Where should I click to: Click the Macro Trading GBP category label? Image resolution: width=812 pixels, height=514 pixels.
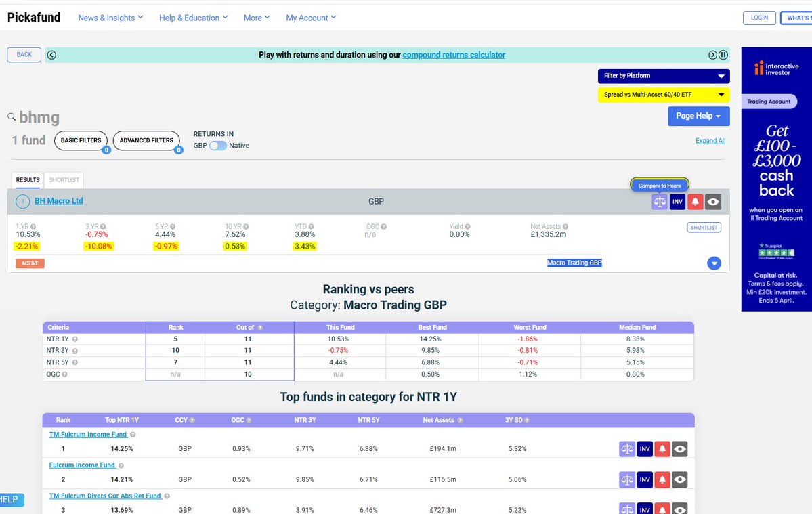(574, 263)
